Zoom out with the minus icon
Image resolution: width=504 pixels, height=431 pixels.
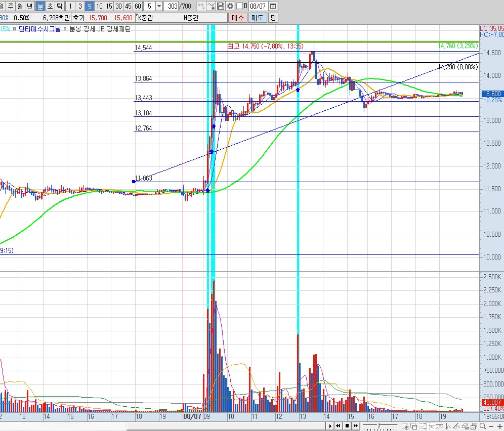(491, 426)
